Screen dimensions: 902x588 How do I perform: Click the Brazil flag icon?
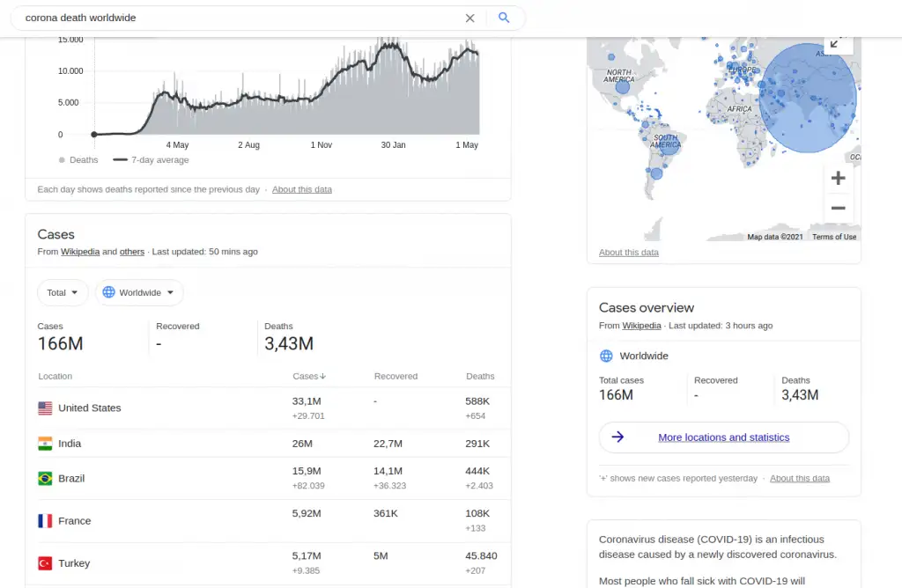point(45,479)
